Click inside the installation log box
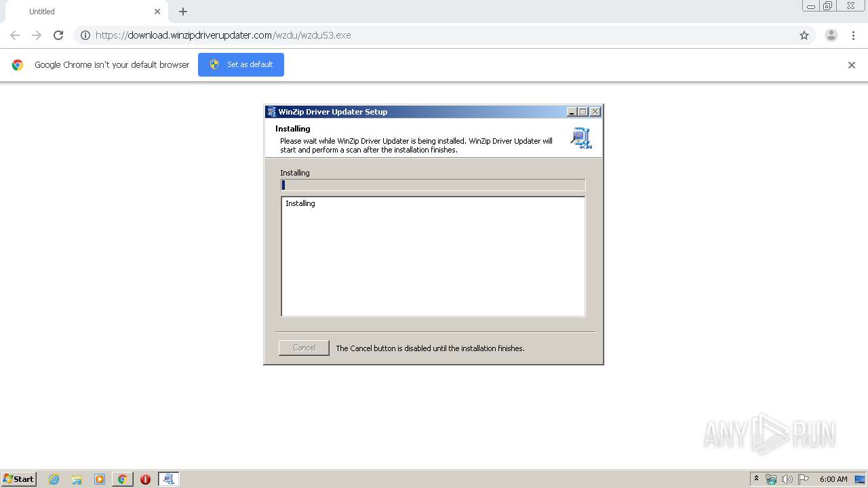Image resolution: width=868 pixels, height=488 pixels. pos(433,256)
